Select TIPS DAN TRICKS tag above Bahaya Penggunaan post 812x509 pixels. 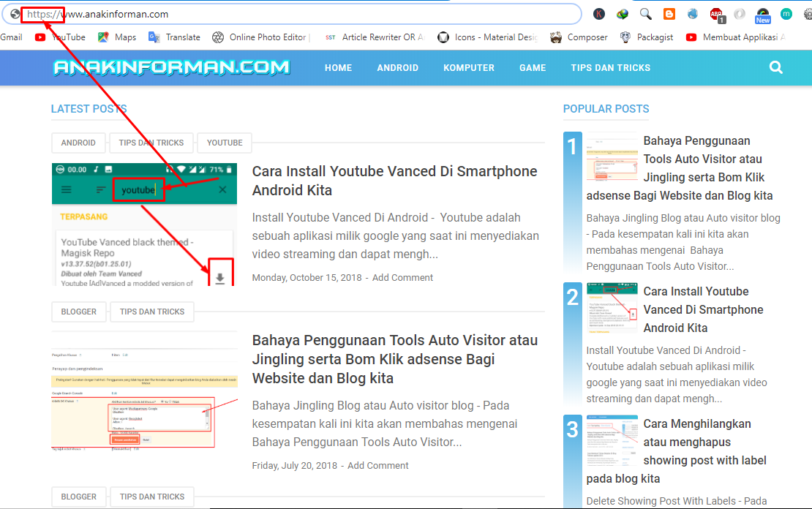(x=152, y=312)
